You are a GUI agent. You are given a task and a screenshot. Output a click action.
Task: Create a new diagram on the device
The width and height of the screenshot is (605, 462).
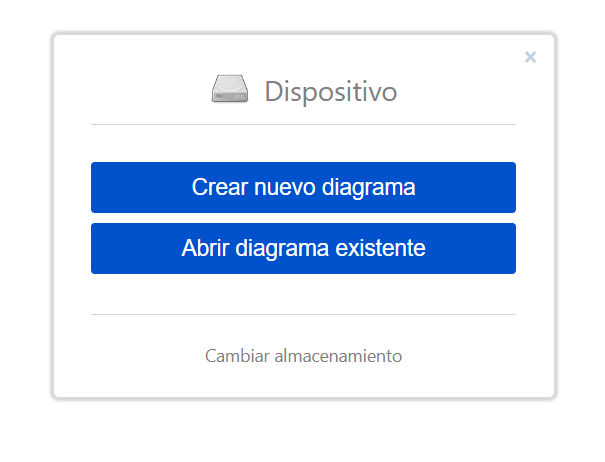[x=303, y=187]
